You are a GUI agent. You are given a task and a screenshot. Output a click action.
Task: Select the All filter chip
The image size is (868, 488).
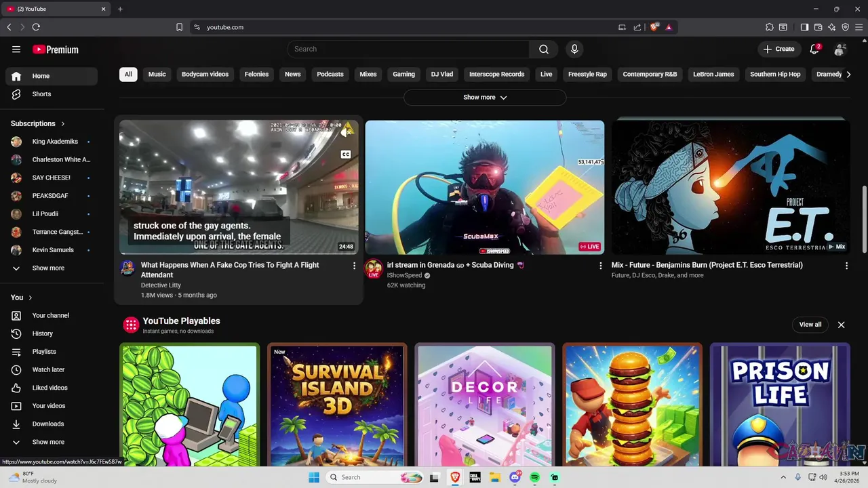(128, 74)
